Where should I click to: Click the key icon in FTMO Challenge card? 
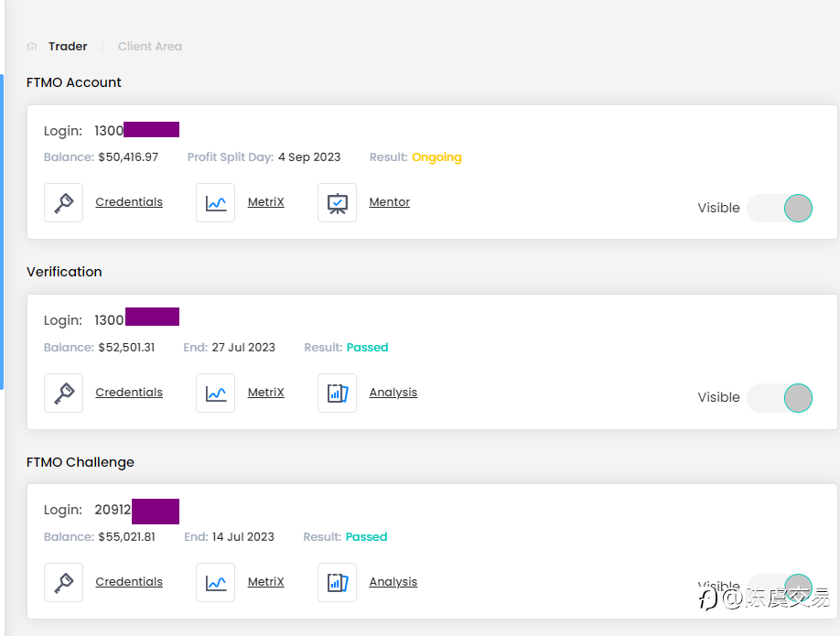64,582
